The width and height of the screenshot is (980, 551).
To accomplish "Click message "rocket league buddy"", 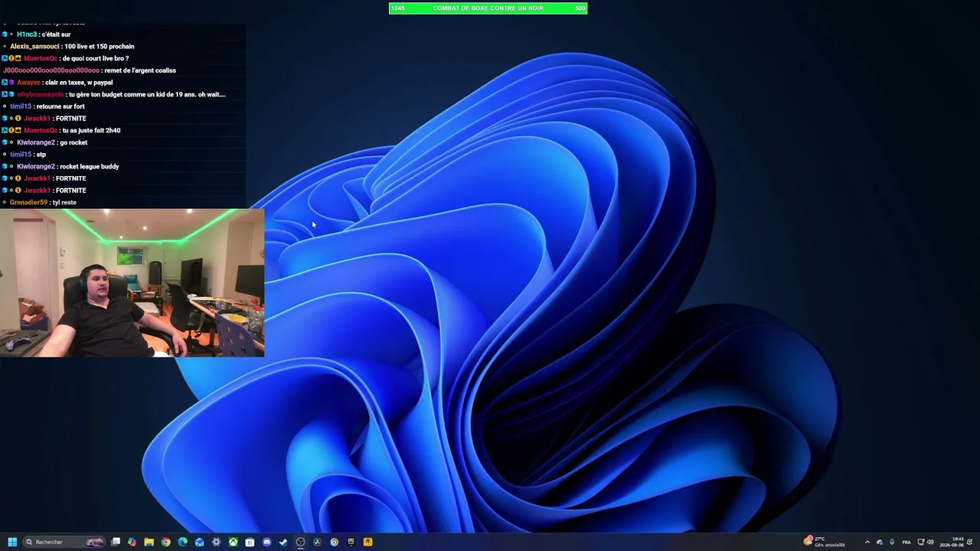I will tap(90, 166).
